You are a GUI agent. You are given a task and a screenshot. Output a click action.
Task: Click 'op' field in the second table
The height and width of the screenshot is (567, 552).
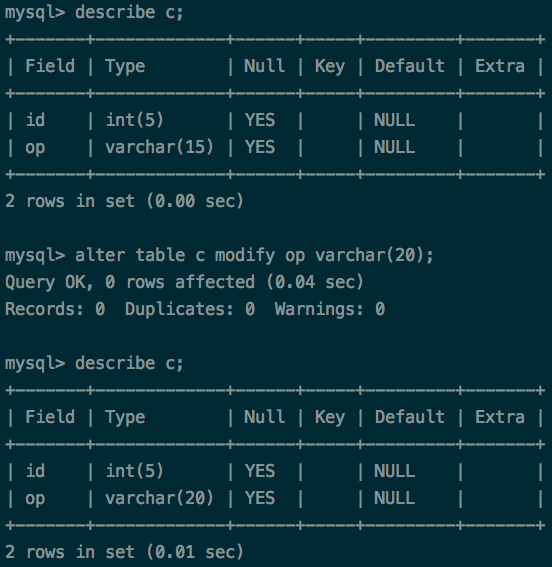coord(35,499)
